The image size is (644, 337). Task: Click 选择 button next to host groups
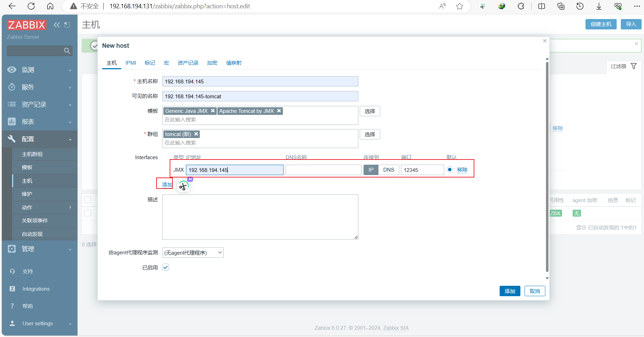click(x=370, y=134)
